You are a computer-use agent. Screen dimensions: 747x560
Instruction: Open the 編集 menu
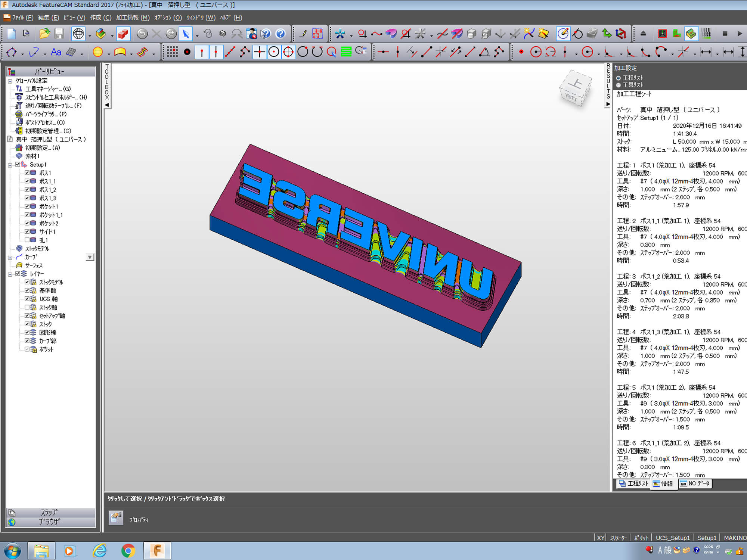(x=49, y=18)
